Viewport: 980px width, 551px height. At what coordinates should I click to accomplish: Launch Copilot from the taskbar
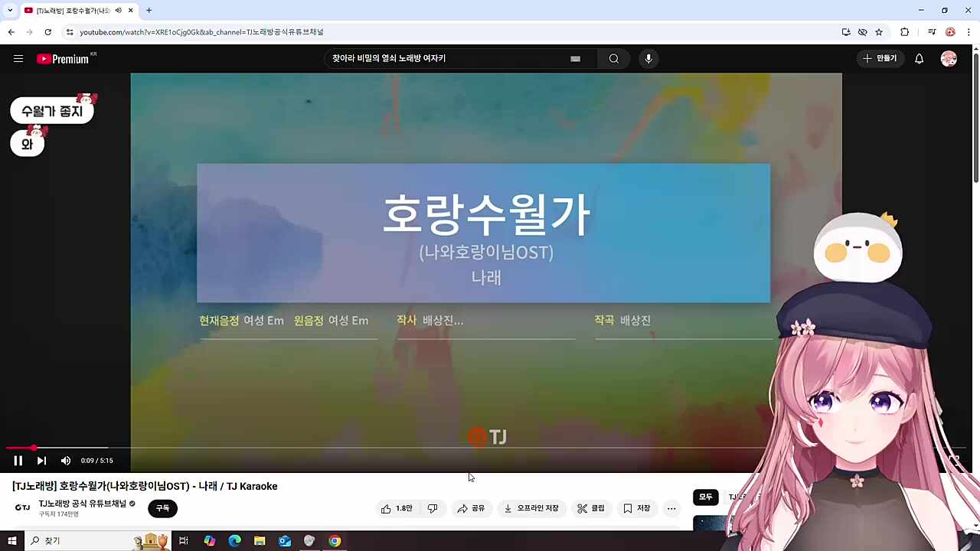pyautogui.click(x=209, y=541)
